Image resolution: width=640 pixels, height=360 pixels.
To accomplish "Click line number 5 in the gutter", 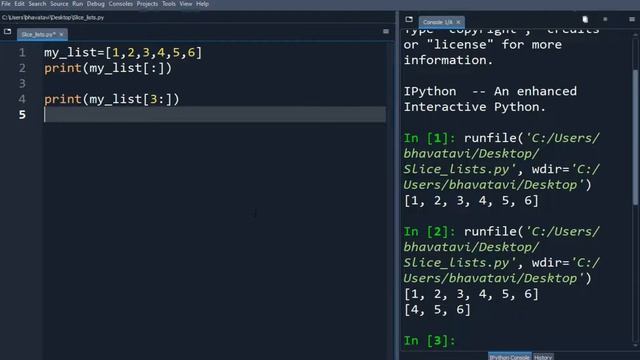I will click(22, 115).
